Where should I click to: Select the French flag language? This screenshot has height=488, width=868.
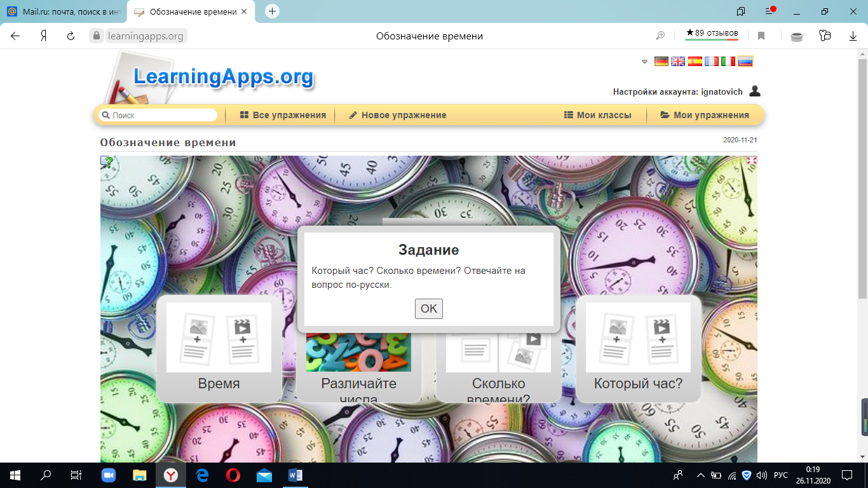point(711,62)
